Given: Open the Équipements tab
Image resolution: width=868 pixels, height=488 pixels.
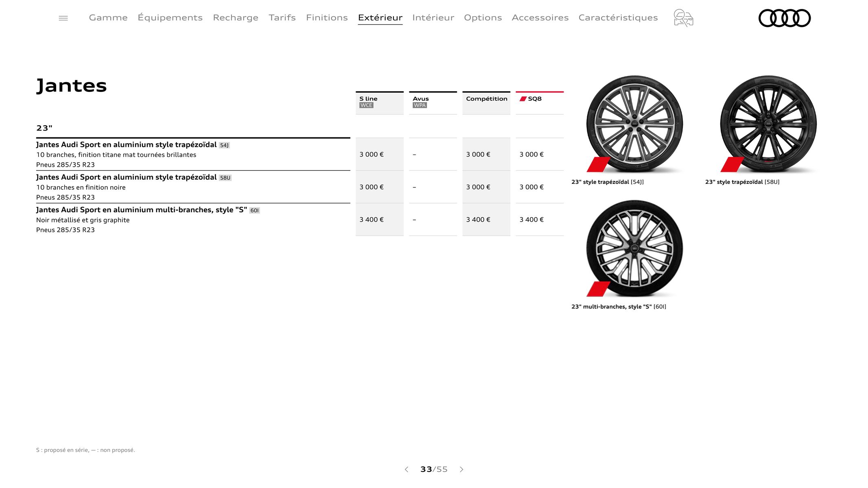Looking at the screenshot, I should pos(170,17).
